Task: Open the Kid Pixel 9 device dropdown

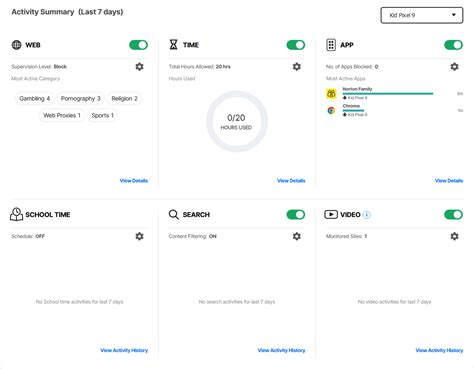Action: 422,15
